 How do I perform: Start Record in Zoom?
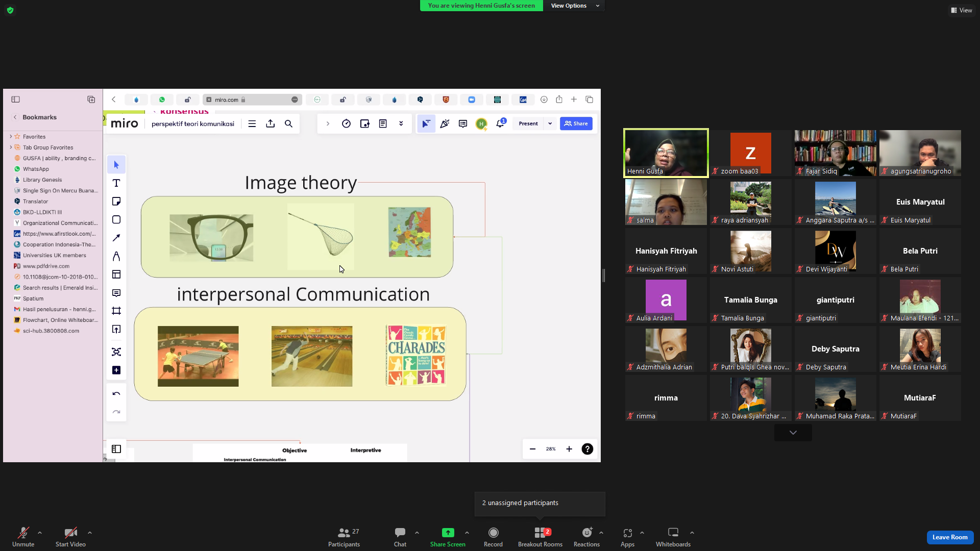493,537
